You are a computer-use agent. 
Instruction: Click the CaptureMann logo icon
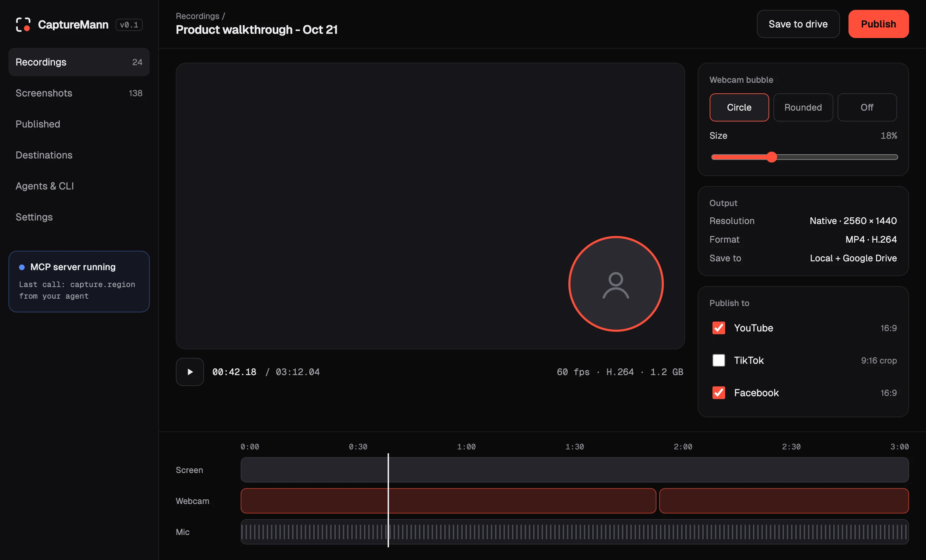pyautogui.click(x=23, y=24)
